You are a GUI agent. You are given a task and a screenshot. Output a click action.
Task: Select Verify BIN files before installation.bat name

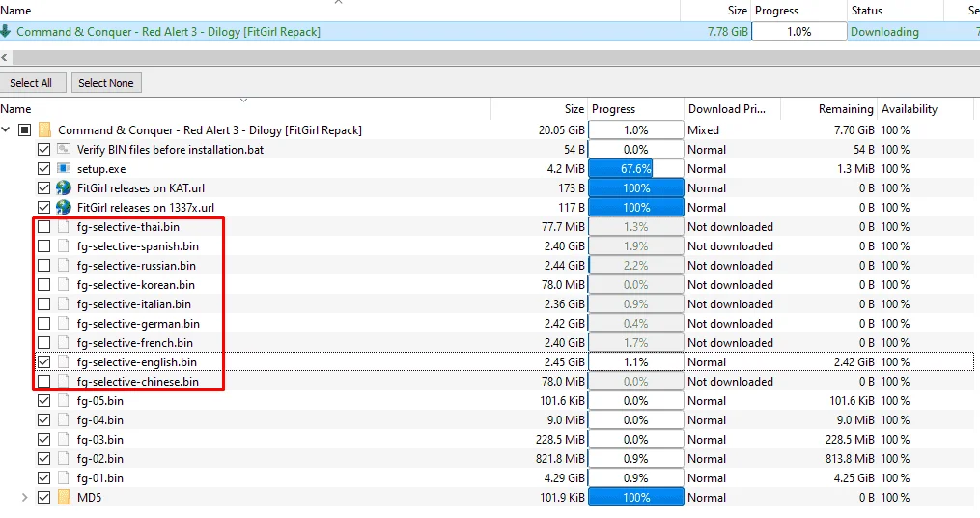170,150
